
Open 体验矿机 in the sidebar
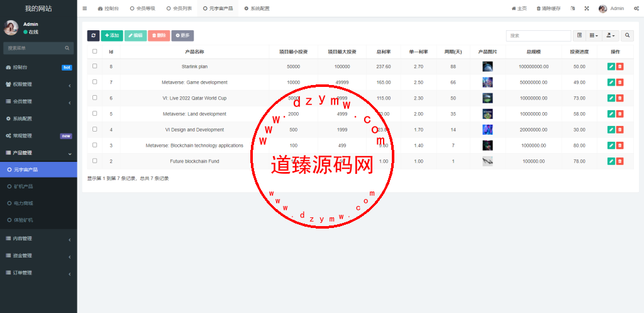pos(38,220)
